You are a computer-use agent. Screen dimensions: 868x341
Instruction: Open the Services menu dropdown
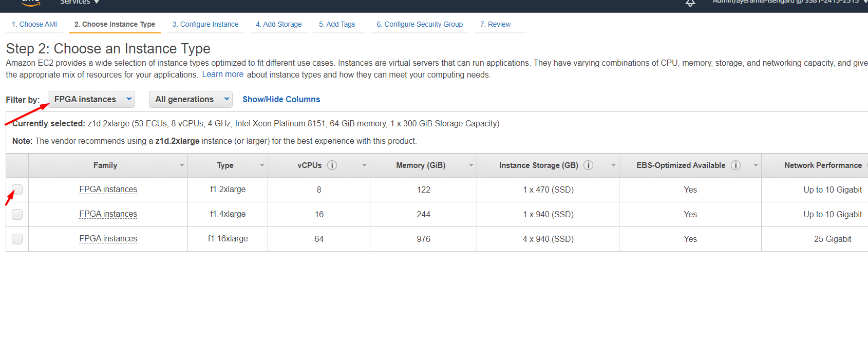[80, 3]
